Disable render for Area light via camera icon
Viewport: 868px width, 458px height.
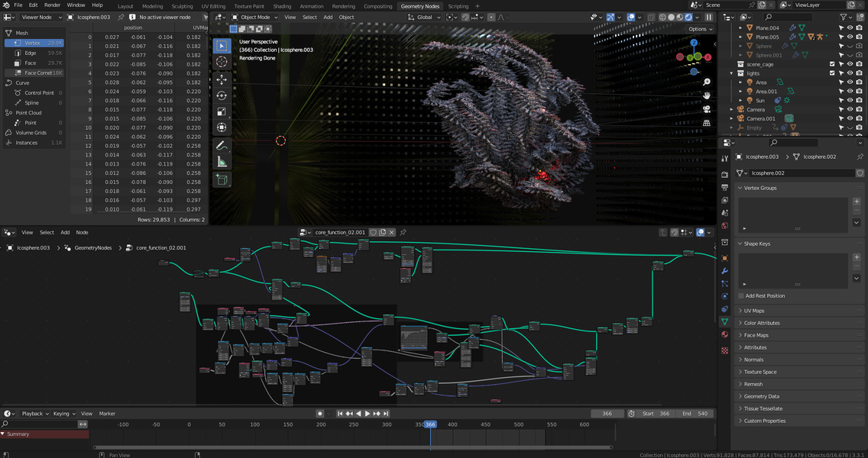click(859, 82)
